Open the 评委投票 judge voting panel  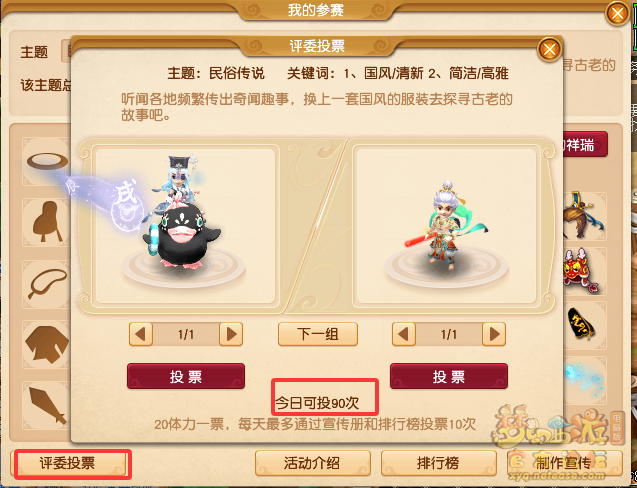67,463
